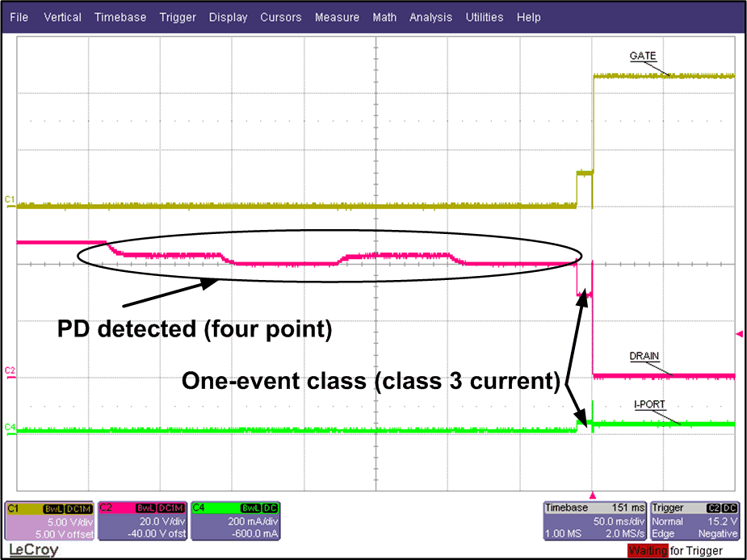Viewport: 747px width, 560px height.
Task: Click the GATE trace label
Action: pos(642,56)
